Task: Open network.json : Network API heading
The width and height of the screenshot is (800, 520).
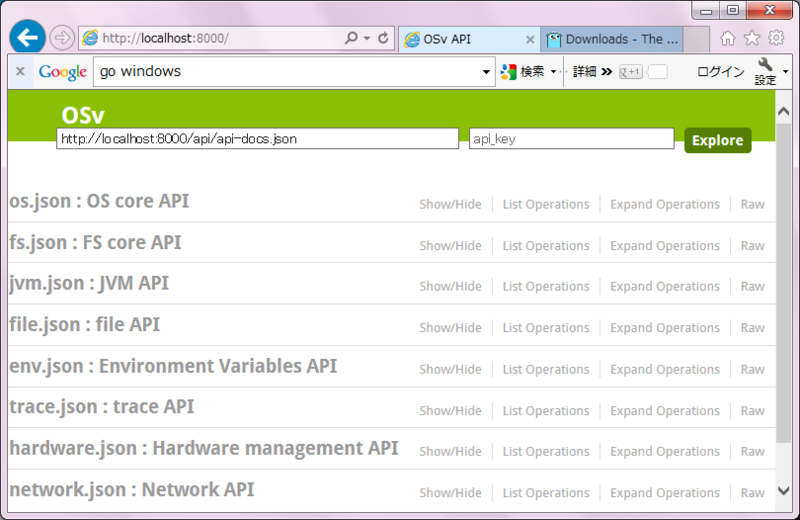Action: point(132,490)
